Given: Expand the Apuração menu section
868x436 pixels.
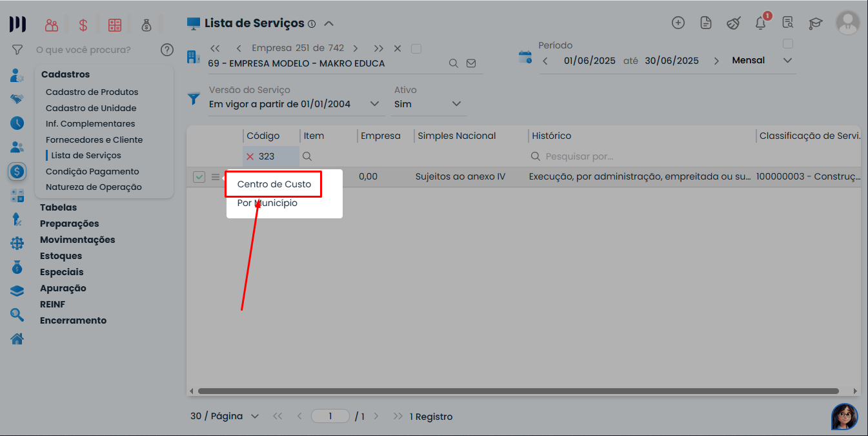Looking at the screenshot, I should (x=63, y=288).
